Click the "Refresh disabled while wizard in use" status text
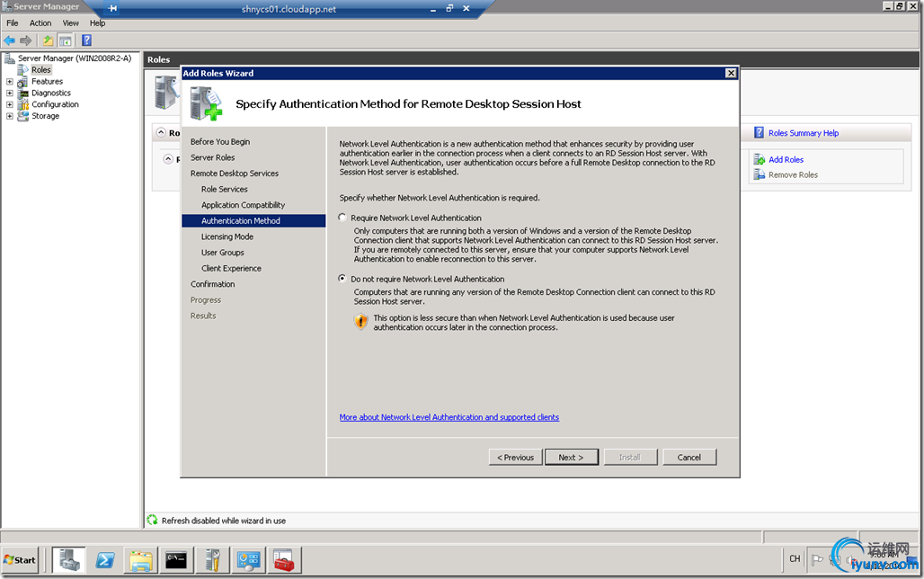This screenshot has width=924, height=579. (x=224, y=521)
